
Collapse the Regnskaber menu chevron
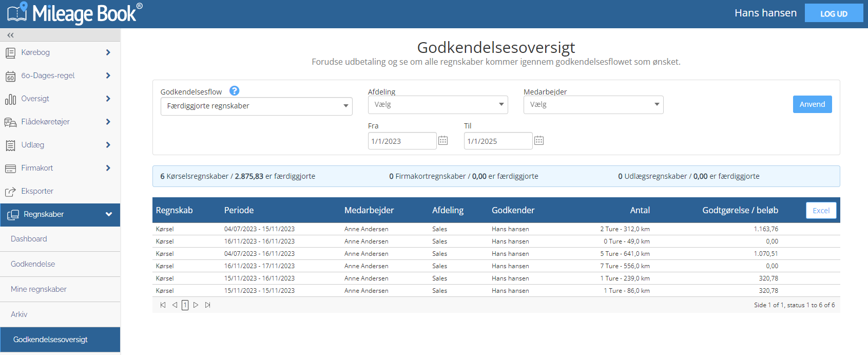(109, 214)
